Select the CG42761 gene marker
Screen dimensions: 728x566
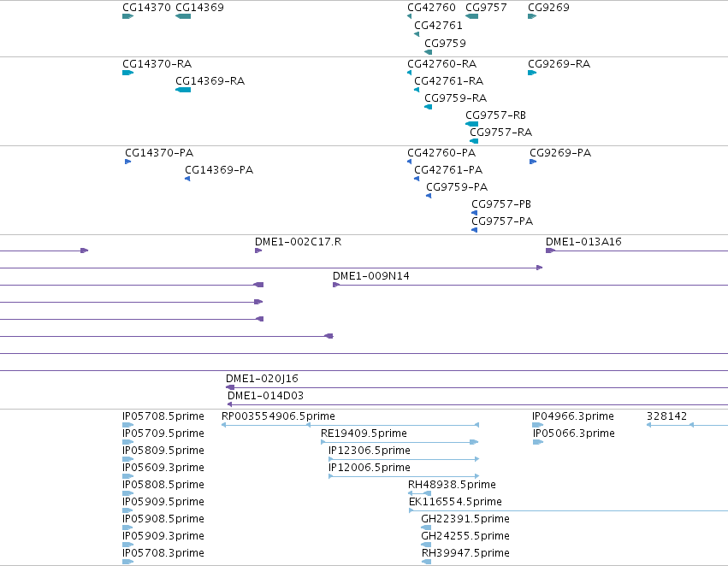(x=417, y=34)
